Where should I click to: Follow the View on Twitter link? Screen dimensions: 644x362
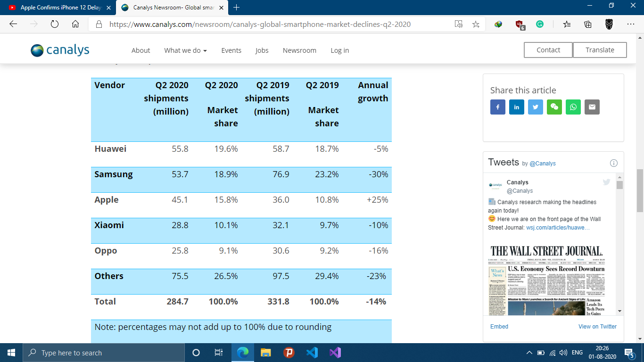click(597, 326)
